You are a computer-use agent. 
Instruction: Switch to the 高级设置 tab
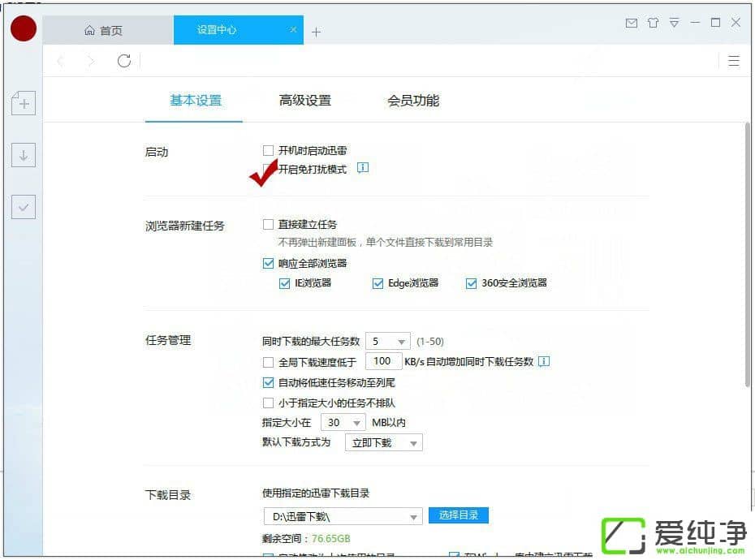tap(304, 101)
